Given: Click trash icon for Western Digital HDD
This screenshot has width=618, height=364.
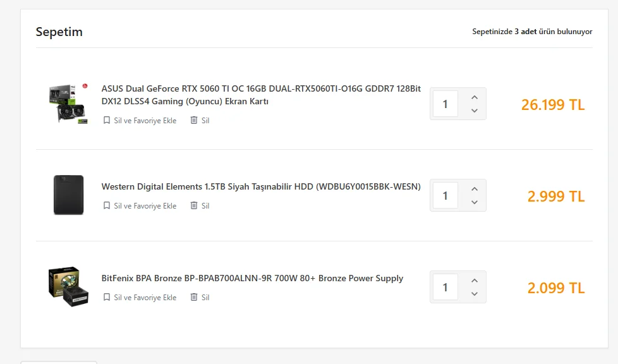Looking at the screenshot, I should [x=194, y=205].
